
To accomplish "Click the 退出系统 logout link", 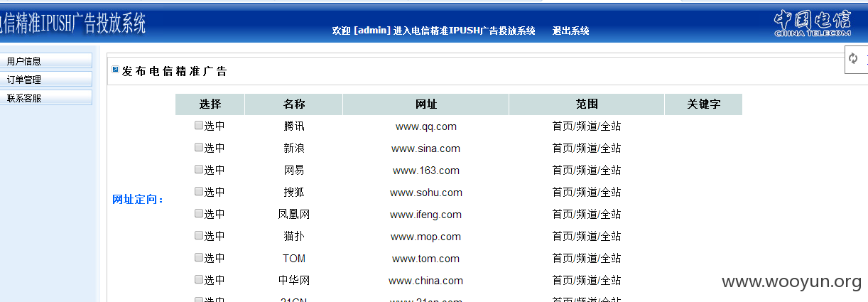I will click(571, 31).
